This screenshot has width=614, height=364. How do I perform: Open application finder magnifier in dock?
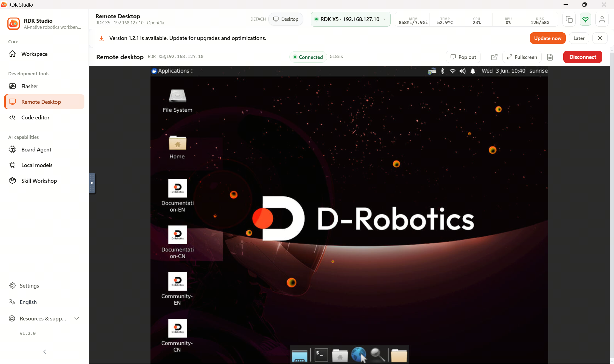point(378,355)
